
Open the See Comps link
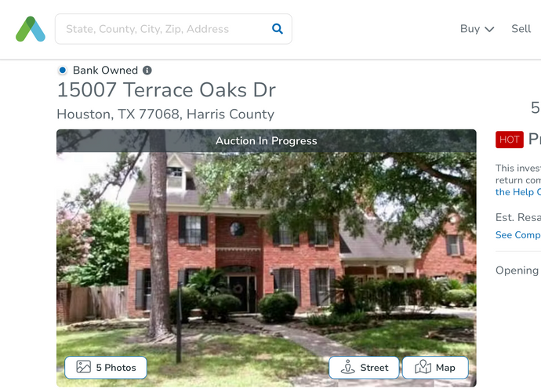(x=518, y=235)
